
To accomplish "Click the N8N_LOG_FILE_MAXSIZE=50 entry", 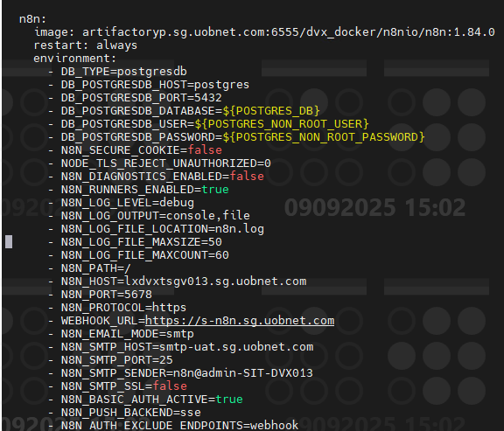I will click(x=142, y=242).
